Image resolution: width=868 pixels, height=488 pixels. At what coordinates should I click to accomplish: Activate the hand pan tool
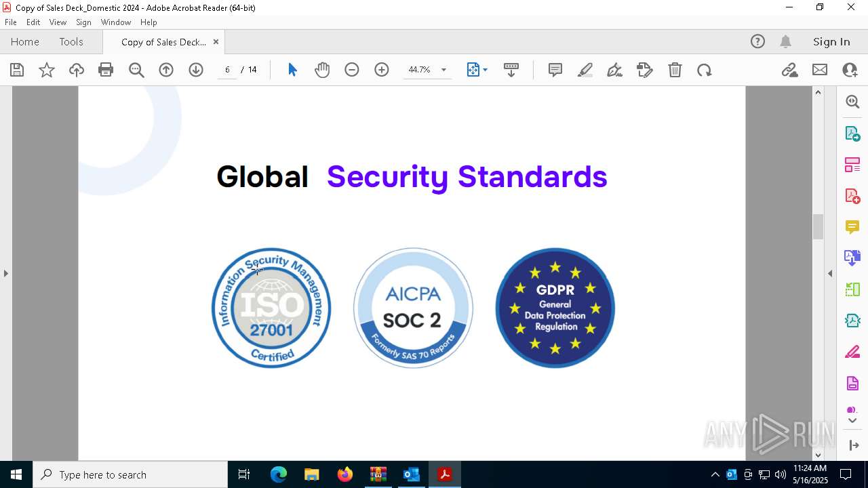coord(322,70)
